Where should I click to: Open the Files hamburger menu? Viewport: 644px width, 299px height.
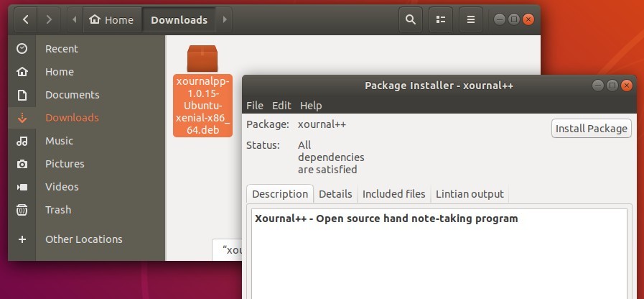tap(471, 19)
